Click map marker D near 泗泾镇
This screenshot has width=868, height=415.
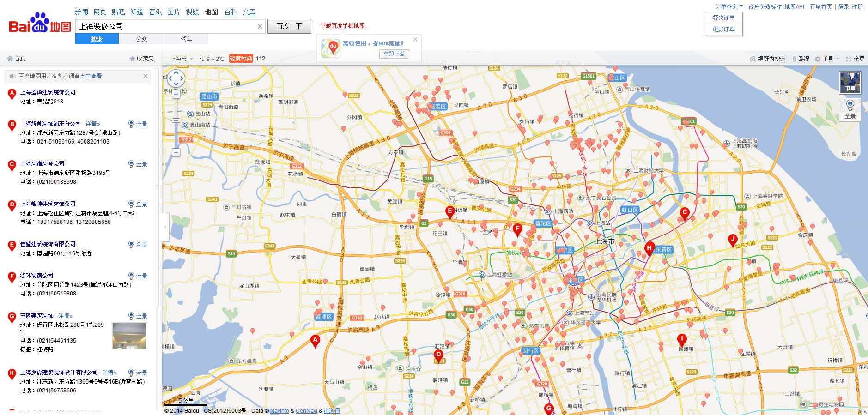pyautogui.click(x=438, y=356)
